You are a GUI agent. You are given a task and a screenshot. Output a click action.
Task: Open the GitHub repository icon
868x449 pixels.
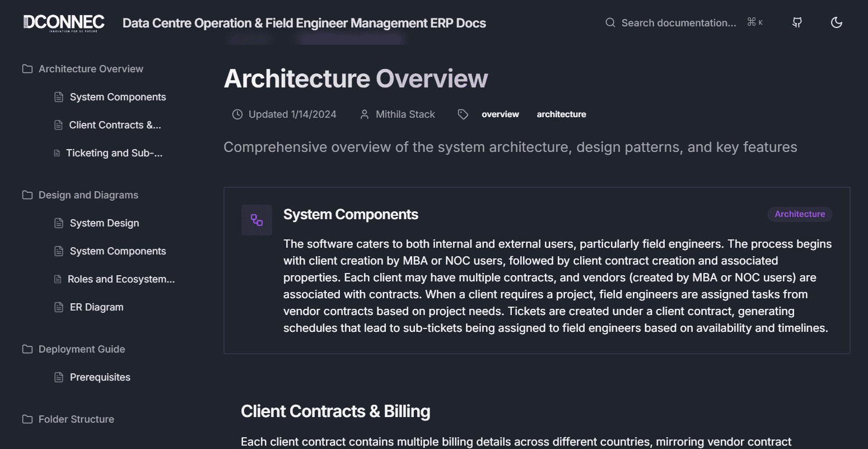[x=797, y=22]
